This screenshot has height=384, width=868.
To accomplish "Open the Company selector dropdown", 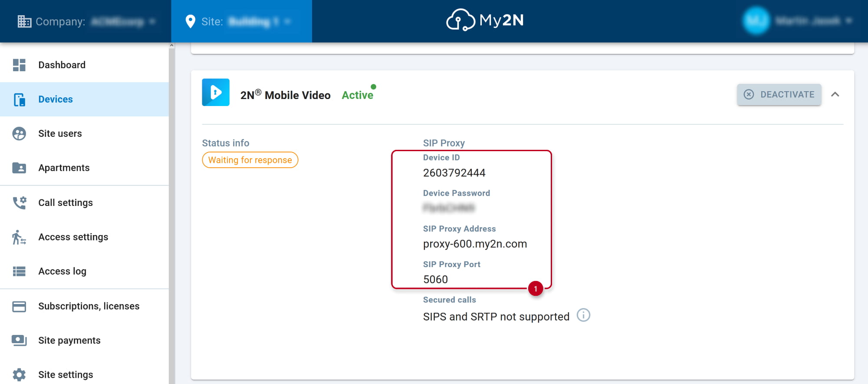I will [x=87, y=21].
